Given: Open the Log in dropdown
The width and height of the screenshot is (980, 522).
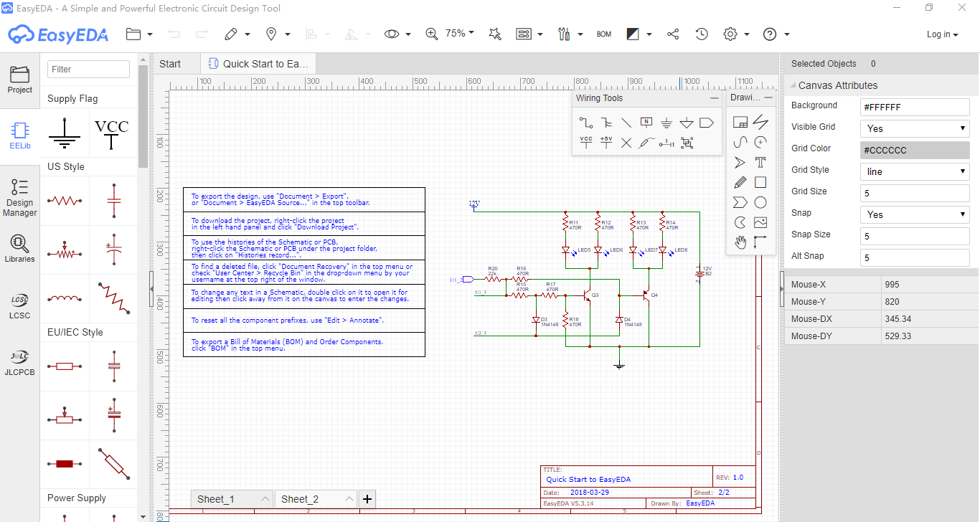Looking at the screenshot, I should point(942,34).
